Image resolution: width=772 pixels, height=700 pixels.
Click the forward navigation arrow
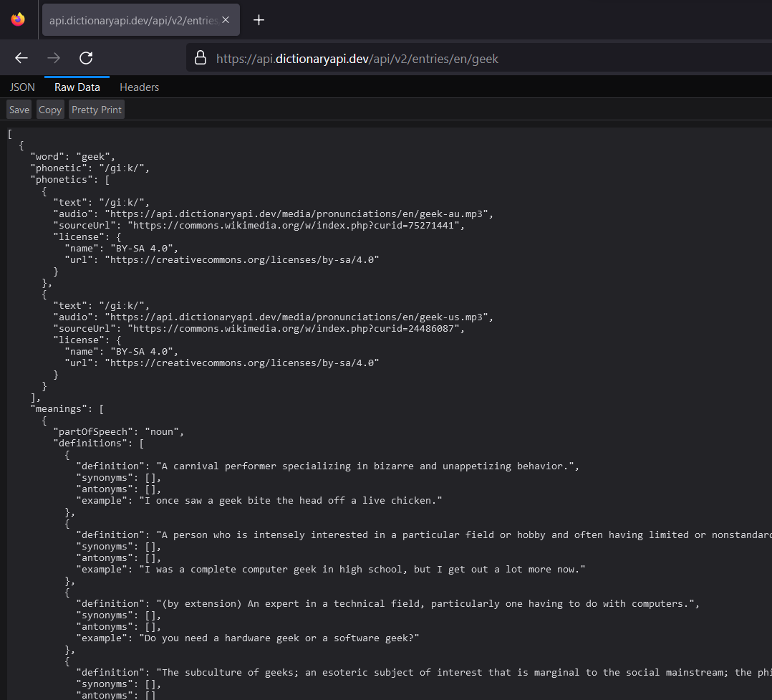(x=54, y=58)
